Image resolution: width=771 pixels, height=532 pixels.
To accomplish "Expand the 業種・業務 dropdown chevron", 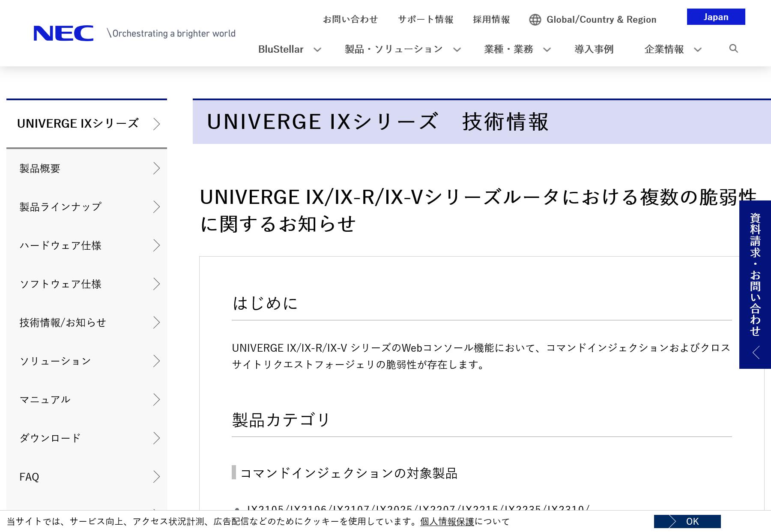I will click(547, 50).
